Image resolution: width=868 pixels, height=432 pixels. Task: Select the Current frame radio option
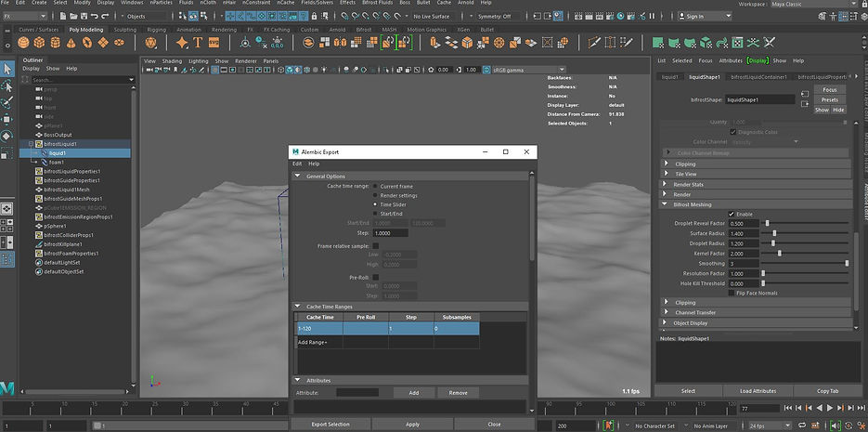[x=376, y=187]
